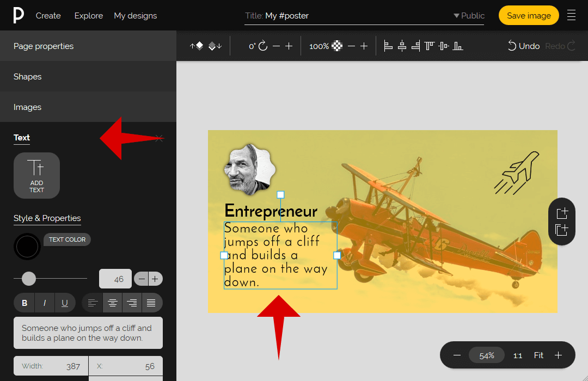Click the Add Text button

(36, 175)
